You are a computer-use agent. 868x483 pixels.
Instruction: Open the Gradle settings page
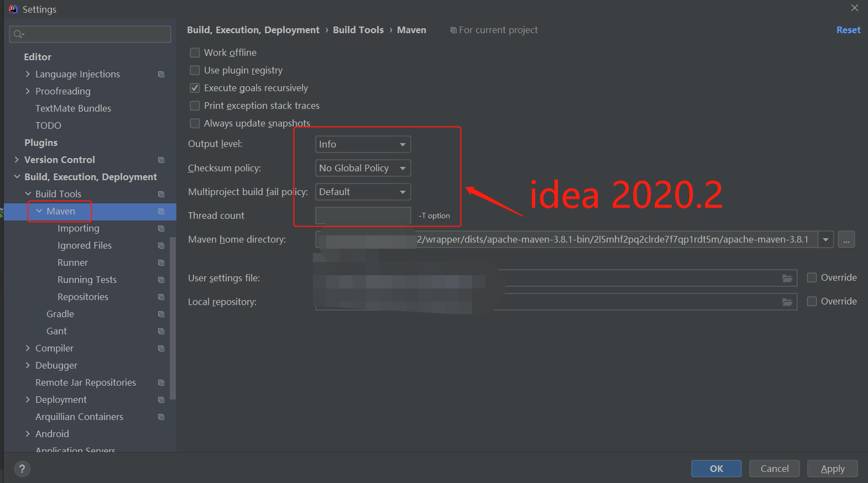click(x=60, y=314)
